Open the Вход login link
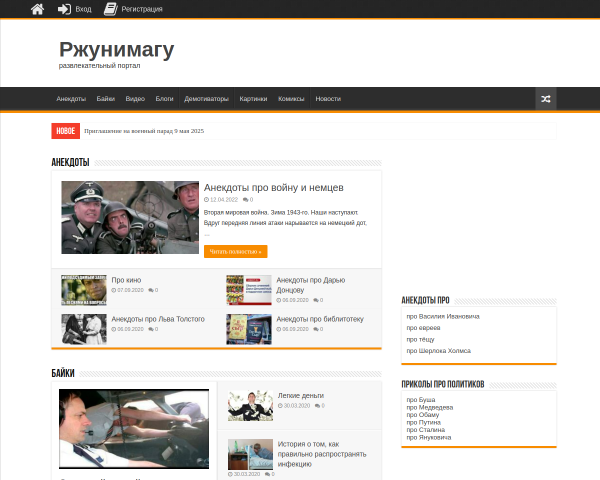This screenshot has height=480, width=600. [x=83, y=9]
